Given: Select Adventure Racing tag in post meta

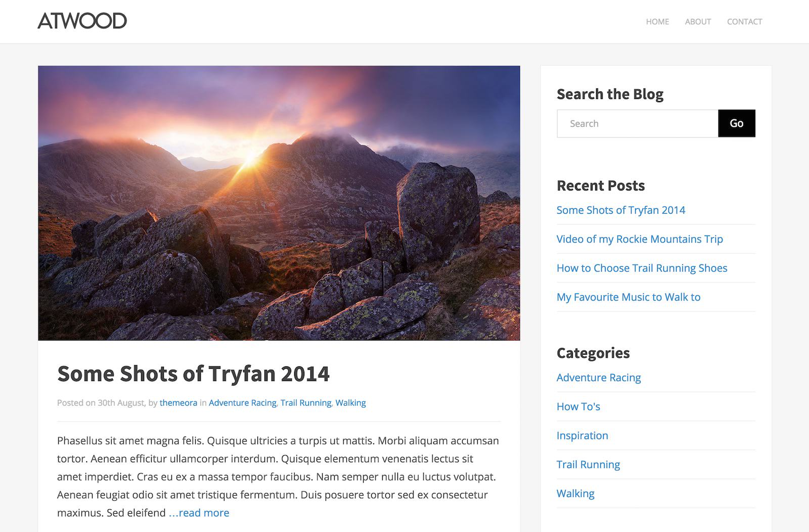Looking at the screenshot, I should (242, 403).
